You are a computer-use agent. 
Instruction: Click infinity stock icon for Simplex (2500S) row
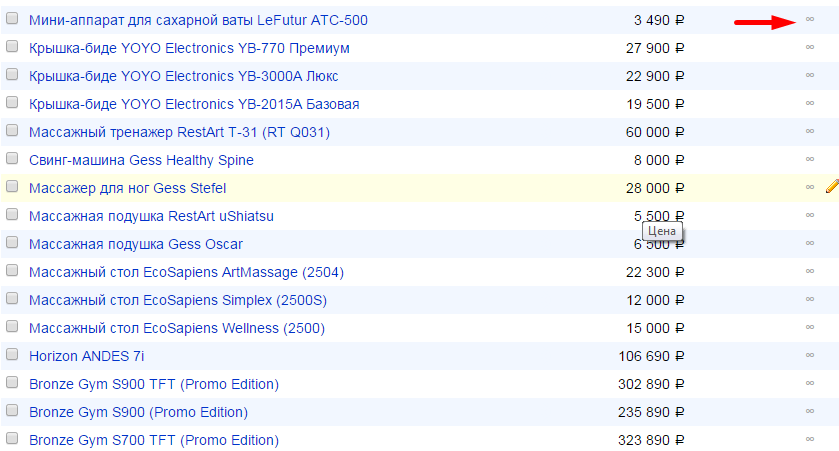[x=810, y=299]
